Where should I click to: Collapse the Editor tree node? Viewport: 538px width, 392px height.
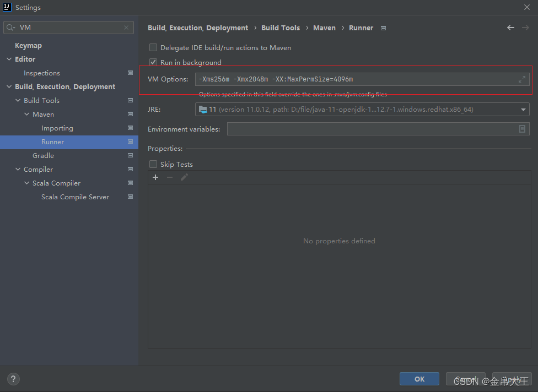click(9, 59)
